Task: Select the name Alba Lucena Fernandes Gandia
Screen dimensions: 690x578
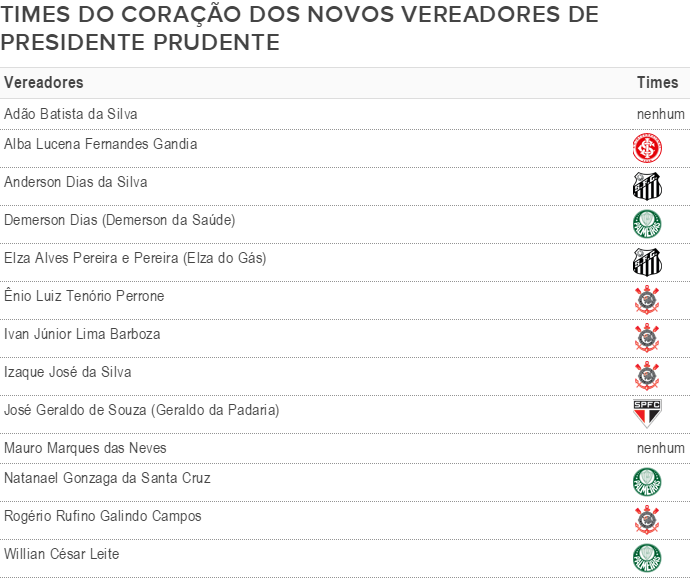Action: pyautogui.click(x=100, y=144)
